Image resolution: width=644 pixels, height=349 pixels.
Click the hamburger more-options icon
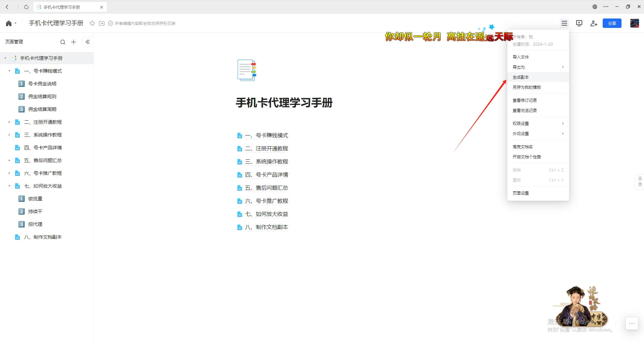point(564,23)
